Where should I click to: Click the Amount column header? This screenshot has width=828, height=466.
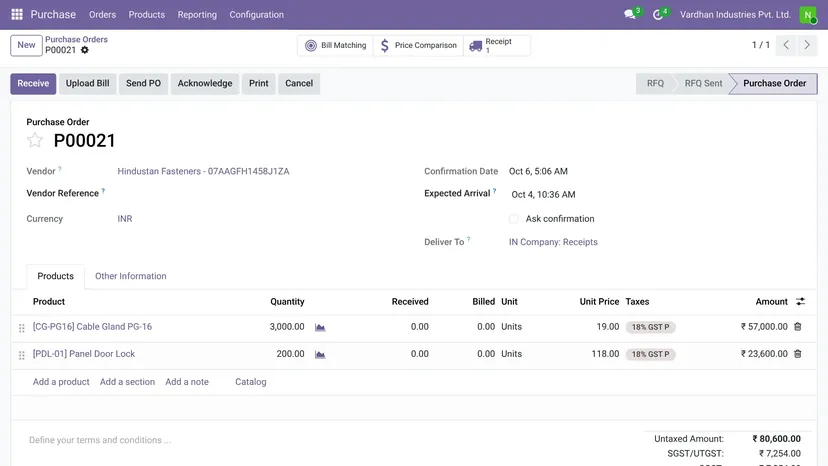[x=771, y=302]
